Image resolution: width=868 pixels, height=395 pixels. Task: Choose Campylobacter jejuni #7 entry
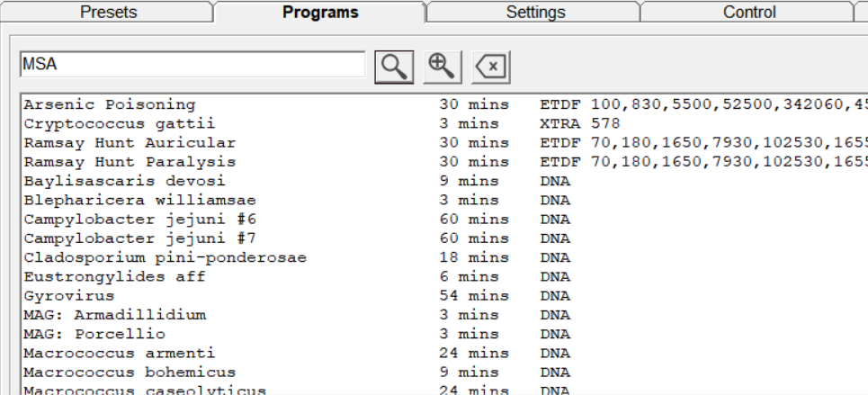click(x=139, y=238)
